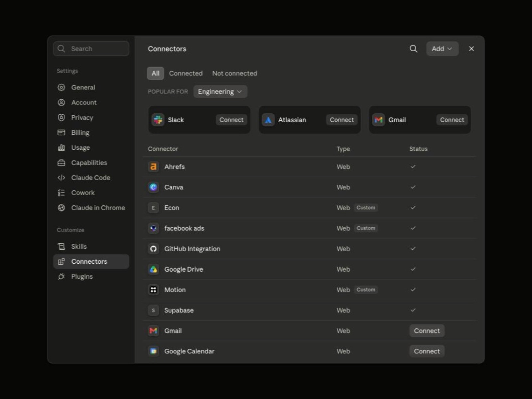Click the Google Calendar logo icon
532x399 pixels.
pyautogui.click(x=153, y=351)
